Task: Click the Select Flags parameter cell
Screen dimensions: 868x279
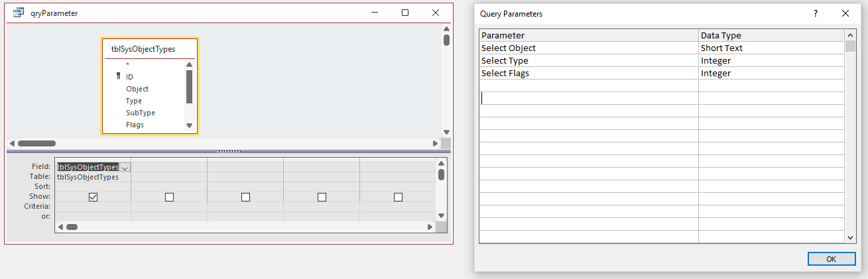Action: point(589,73)
